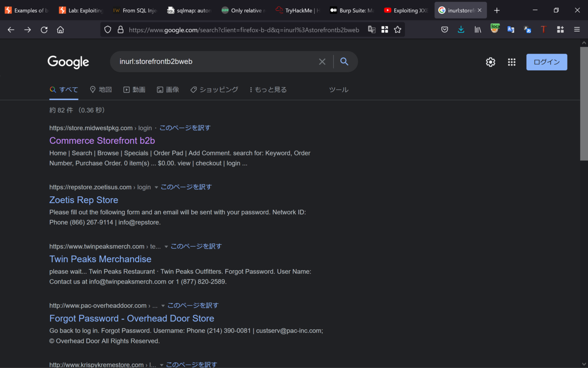Switch to the TryHackMe tab
The image size is (588, 368).
point(297,10)
